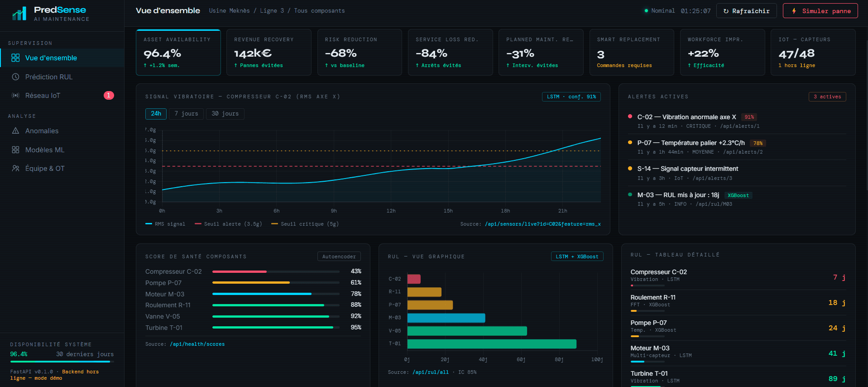Click the blue M-03 RUL chart bar
868x387 pixels.
pyautogui.click(x=446, y=318)
